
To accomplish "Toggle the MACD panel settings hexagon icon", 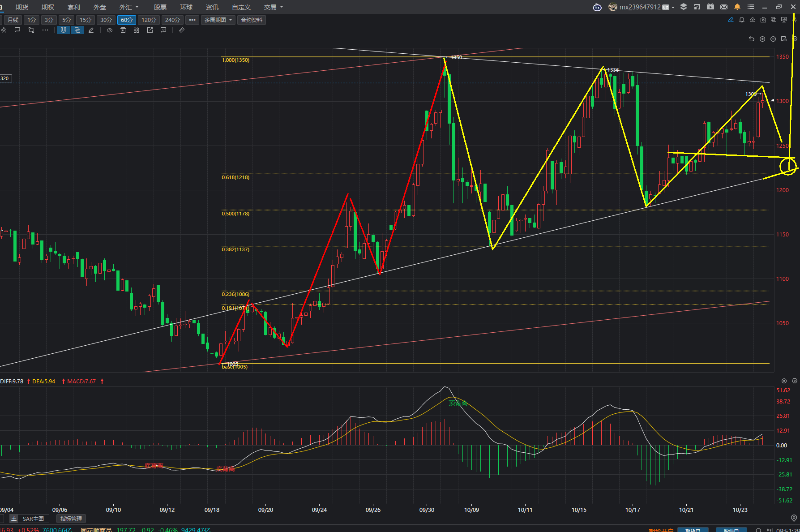I will coord(795,381).
